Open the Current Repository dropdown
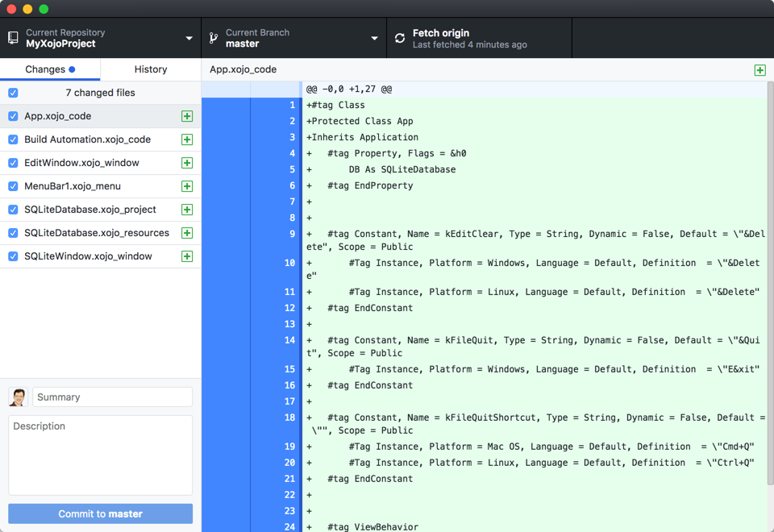The height and width of the screenshot is (532, 774). point(189,38)
